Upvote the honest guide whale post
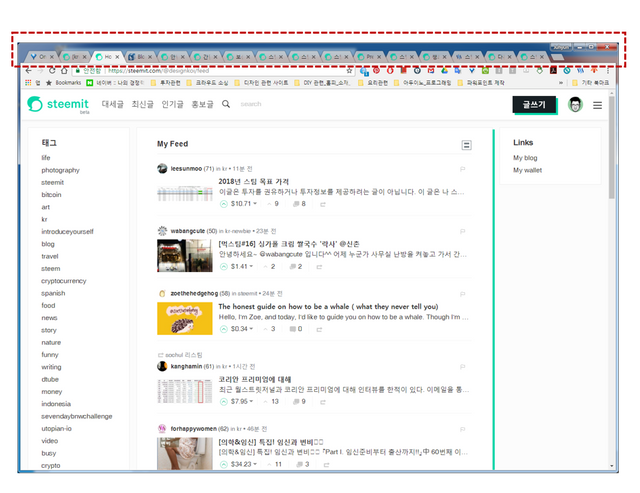 coord(224,329)
